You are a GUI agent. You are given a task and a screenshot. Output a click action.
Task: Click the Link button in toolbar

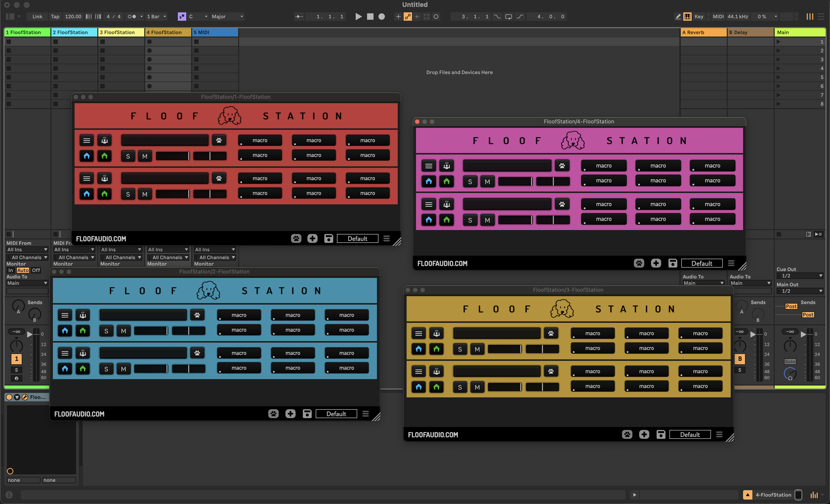[x=37, y=17]
